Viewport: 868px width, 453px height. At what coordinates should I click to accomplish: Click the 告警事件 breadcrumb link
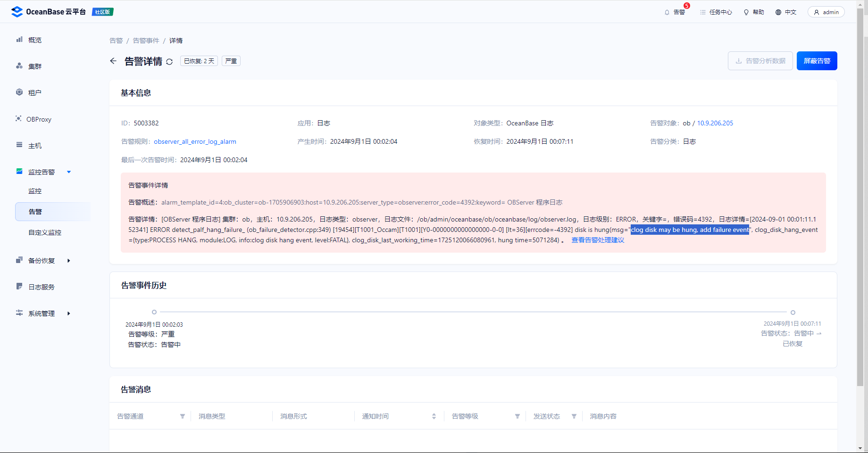146,41
